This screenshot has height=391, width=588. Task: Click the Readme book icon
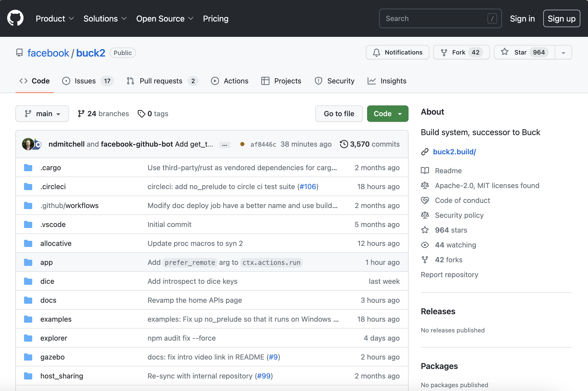coord(425,171)
